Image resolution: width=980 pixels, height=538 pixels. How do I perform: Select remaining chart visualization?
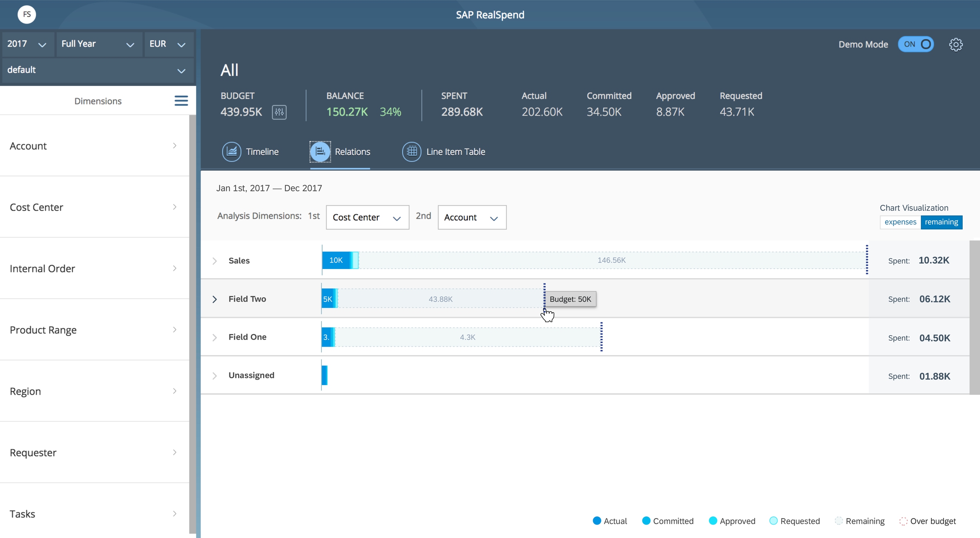coord(941,222)
